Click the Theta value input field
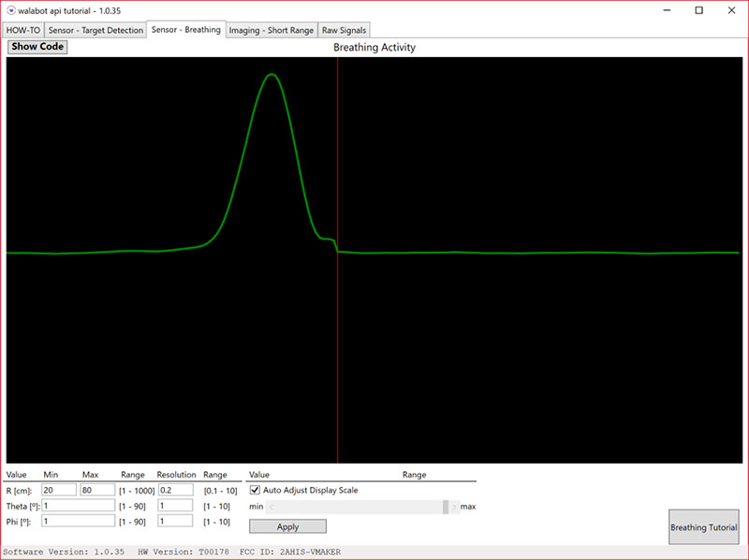 tap(79, 506)
